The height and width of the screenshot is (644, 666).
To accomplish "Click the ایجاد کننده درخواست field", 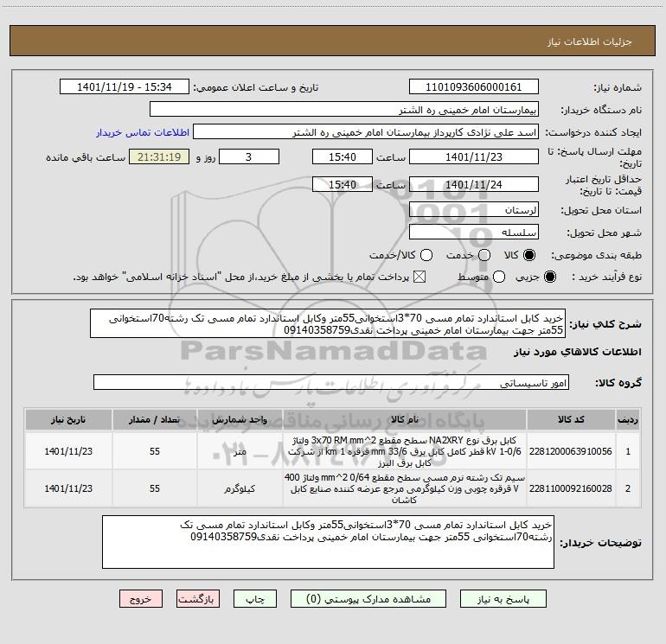I will pos(366,131).
